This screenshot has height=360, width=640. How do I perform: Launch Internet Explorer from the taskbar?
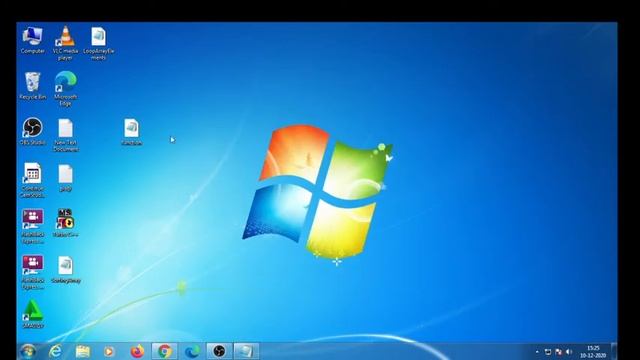point(56,351)
